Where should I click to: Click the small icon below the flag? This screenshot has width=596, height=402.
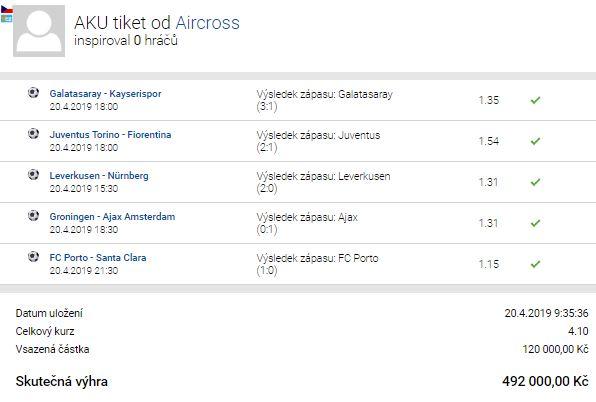(x=6, y=18)
